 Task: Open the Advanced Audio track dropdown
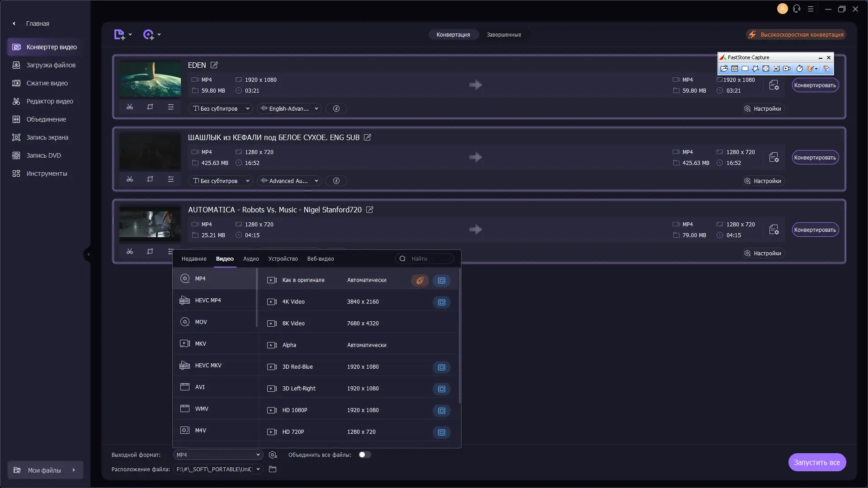(x=289, y=181)
